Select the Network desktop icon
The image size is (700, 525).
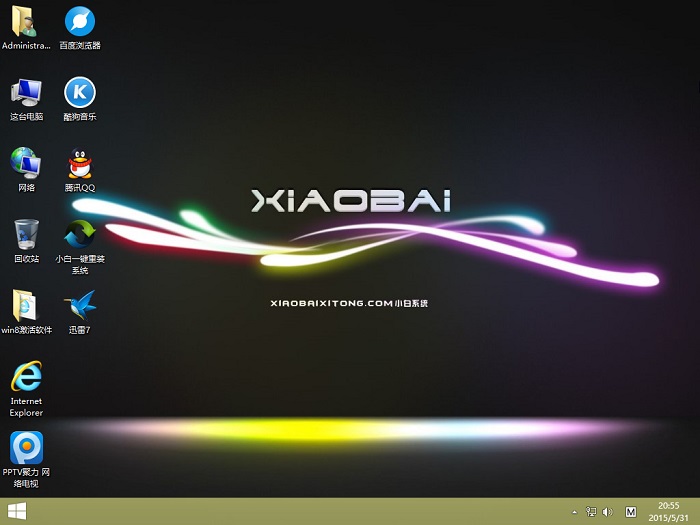26,164
